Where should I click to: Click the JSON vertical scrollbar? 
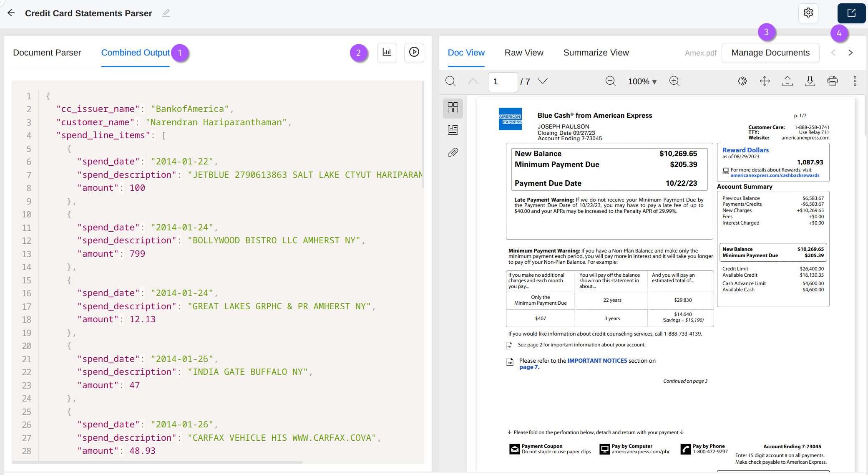click(423, 134)
